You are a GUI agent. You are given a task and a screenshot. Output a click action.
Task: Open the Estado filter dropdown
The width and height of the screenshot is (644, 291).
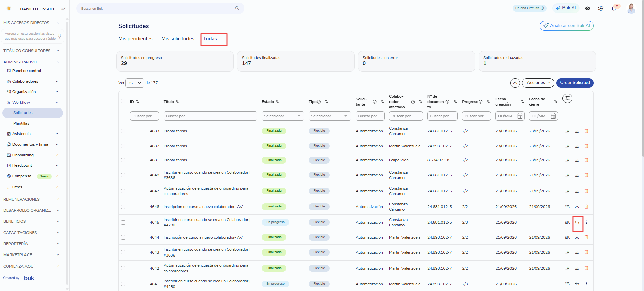(283, 116)
